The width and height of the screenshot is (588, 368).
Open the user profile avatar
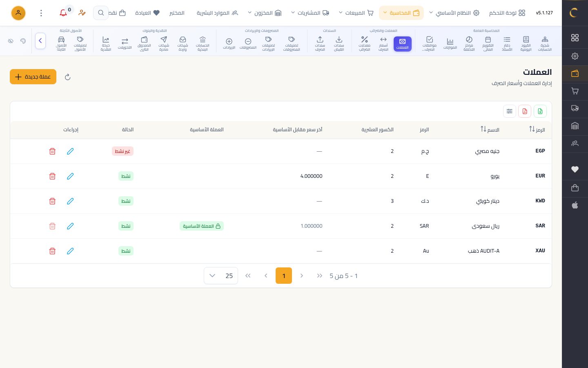click(18, 13)
